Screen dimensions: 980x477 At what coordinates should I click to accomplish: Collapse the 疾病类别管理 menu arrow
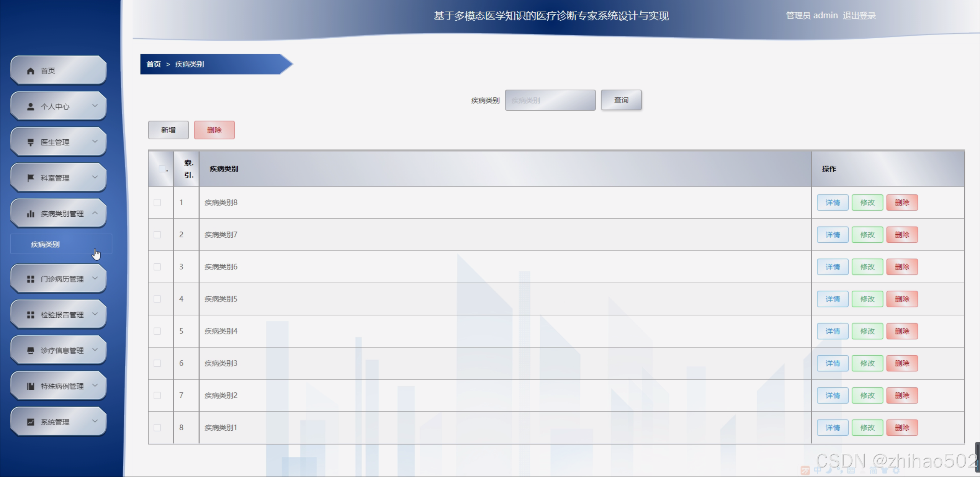click(95, 213)
